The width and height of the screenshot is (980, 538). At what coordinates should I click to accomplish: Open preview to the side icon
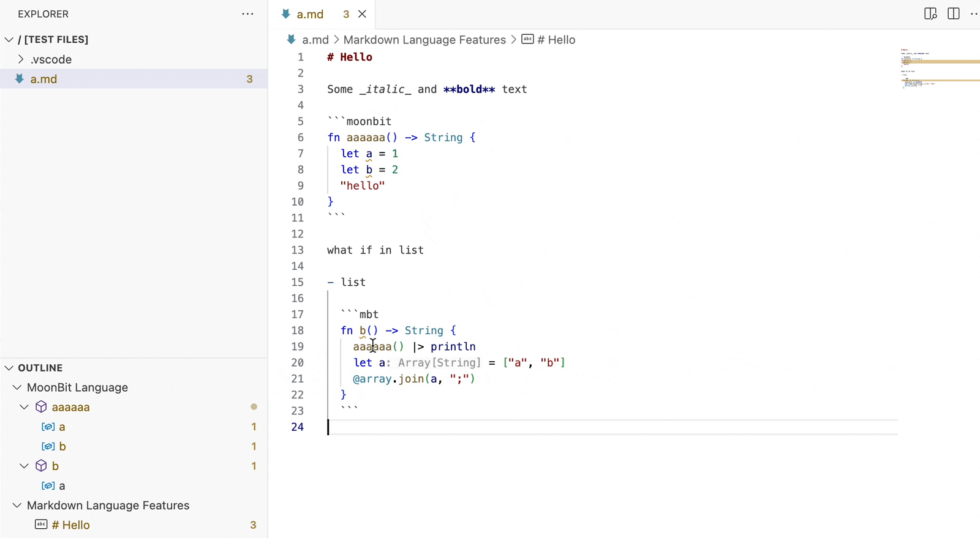point(930,14)
